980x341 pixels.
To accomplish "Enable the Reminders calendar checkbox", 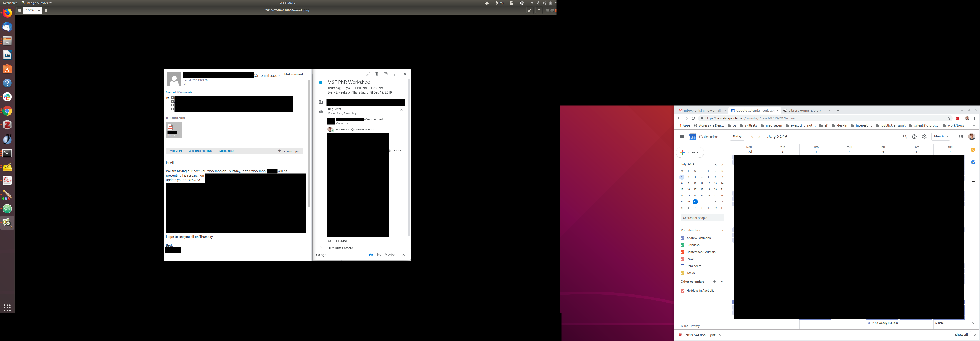I will 682,266.
